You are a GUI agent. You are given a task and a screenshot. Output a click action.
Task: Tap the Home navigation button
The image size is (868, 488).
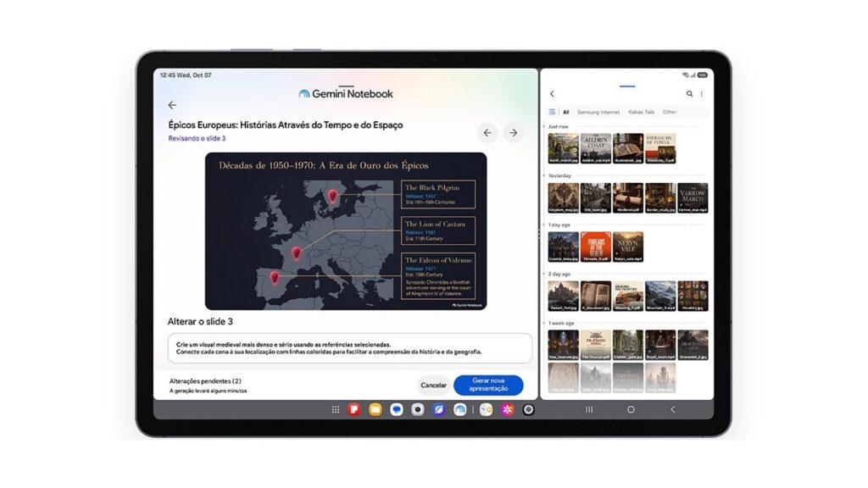pos(631,409)
